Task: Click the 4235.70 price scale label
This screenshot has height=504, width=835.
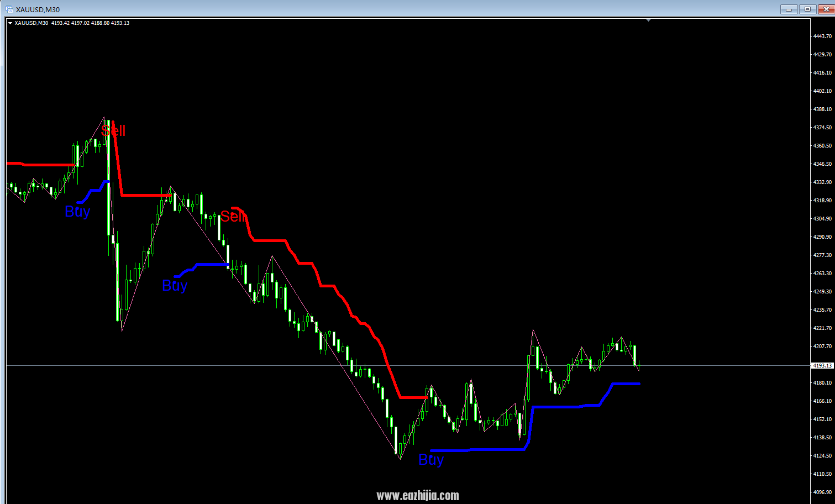Action: tap(822, 310)
